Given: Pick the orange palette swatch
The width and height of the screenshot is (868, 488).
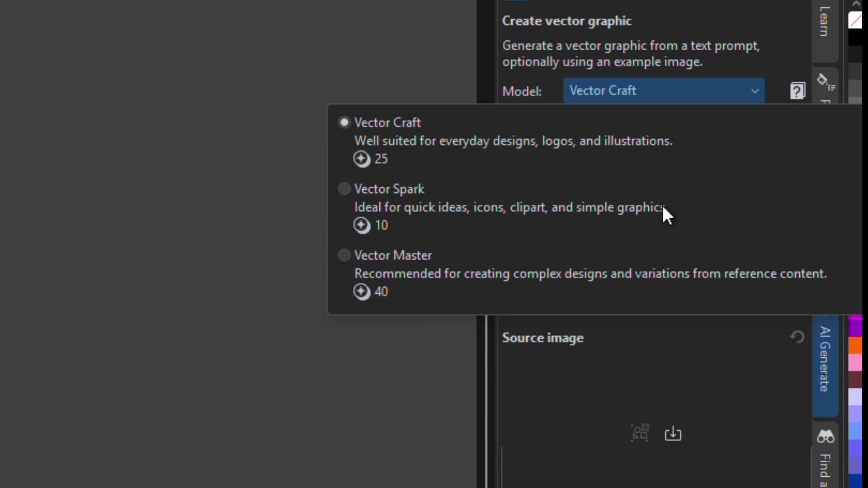Looking at the screenshot, I should (x=855, y=345).
